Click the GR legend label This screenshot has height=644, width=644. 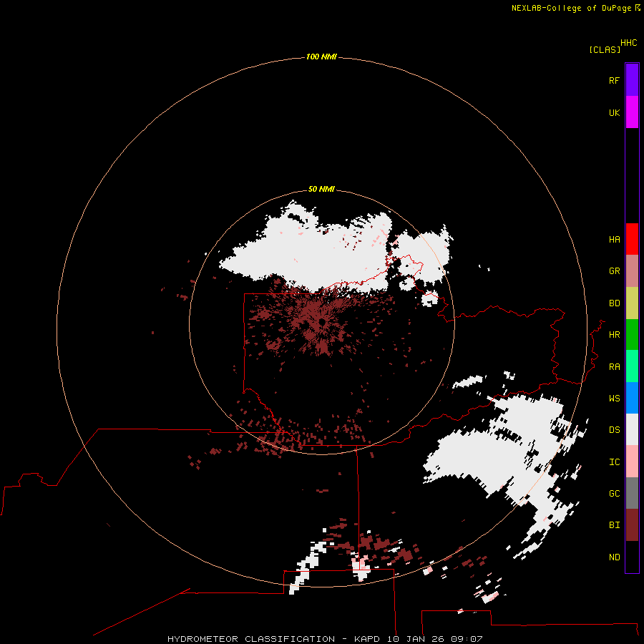615,271
